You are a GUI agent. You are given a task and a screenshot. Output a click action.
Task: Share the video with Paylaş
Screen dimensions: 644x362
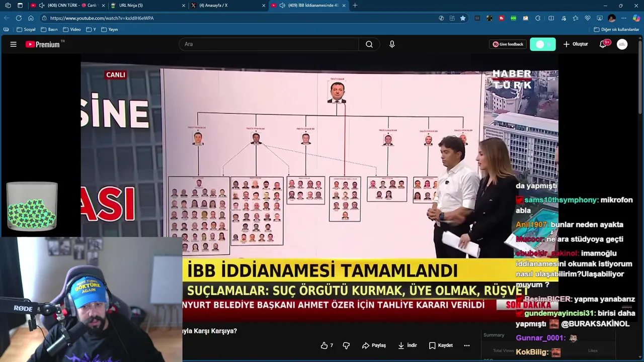[x=374, y=345]
